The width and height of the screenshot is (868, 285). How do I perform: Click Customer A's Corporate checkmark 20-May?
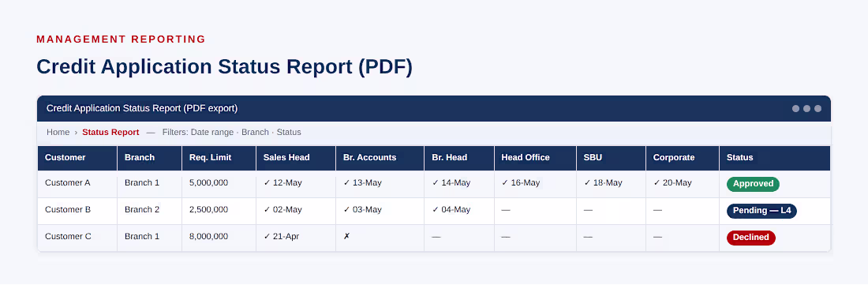pos(672,182)
